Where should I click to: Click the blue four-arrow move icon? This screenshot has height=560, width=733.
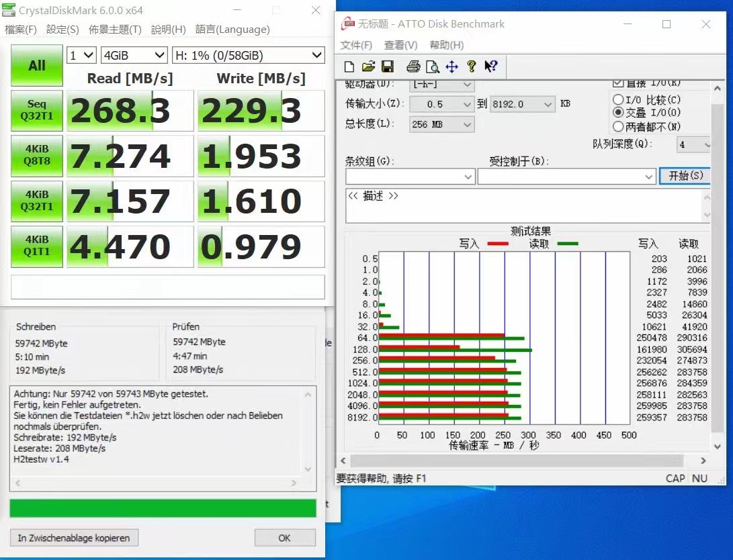pyautogui.click(x=451, y=66)
